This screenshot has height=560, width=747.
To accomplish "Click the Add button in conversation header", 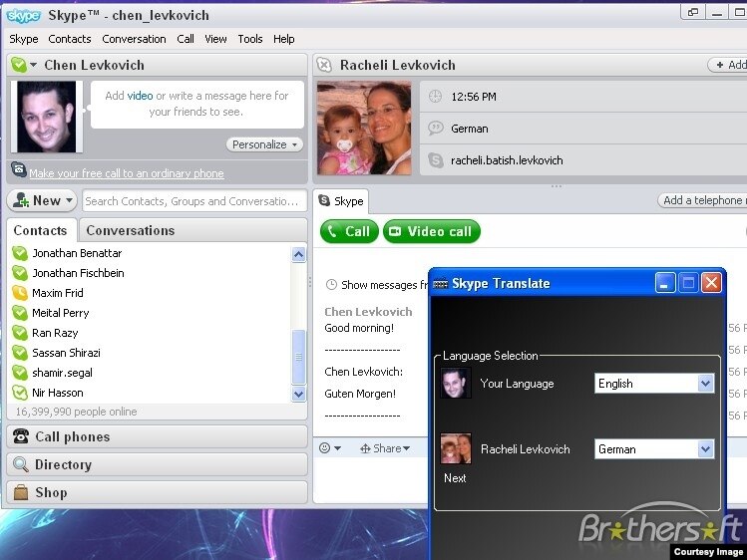I will (727, 65).
